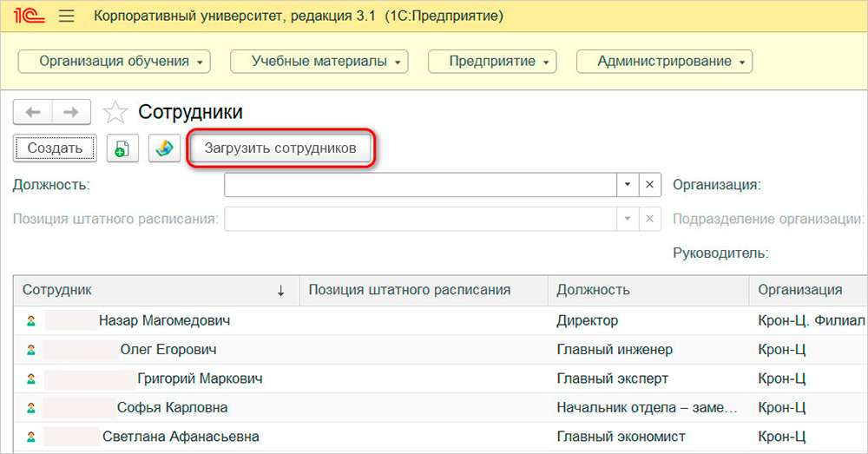Click person icon for Григорий Маркович
Viewport: 868px width, 454px height.
(x=31, y=378)
